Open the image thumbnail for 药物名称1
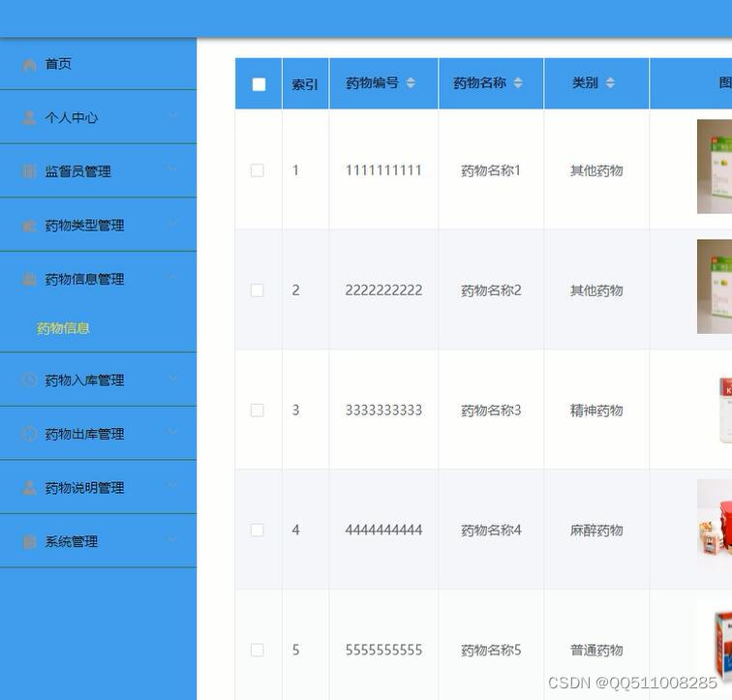The width and height of the screenshot is (732, 700). (x=715, y=167)
